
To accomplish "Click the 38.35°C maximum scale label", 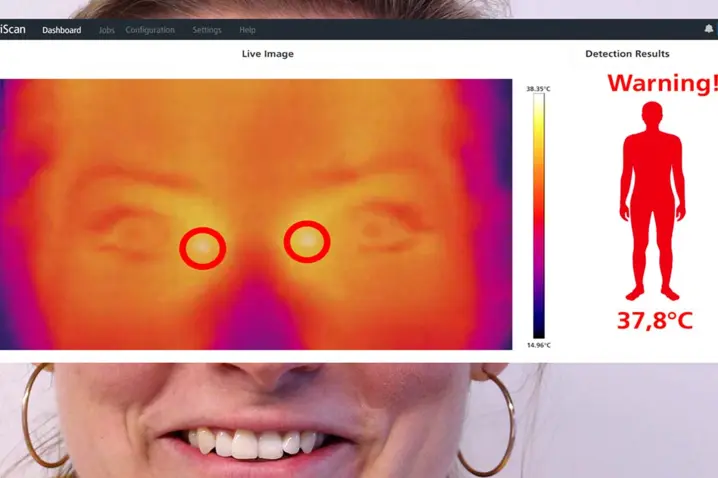I will point(538,89).
